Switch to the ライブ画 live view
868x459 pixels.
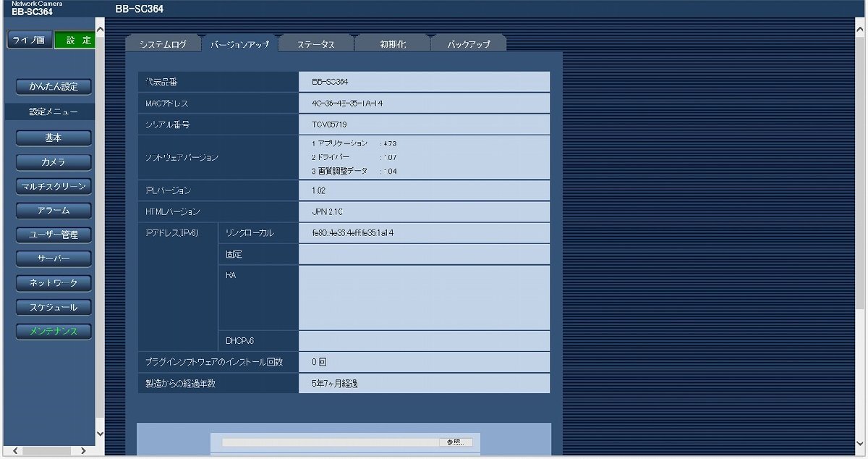pos(29,41)
